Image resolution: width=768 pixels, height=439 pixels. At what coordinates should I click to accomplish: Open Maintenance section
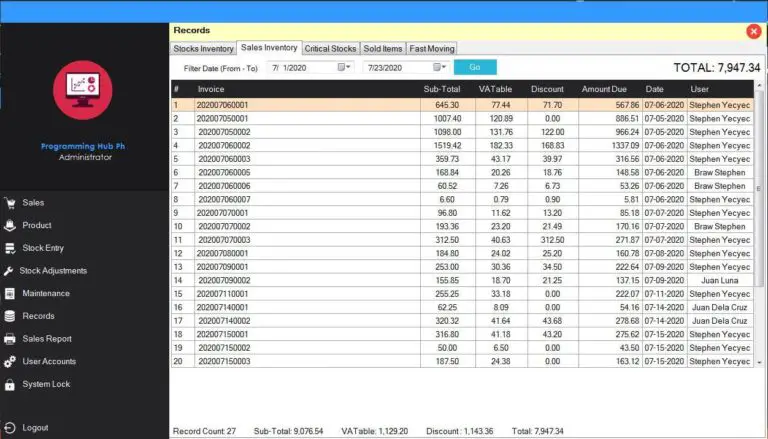click(46, 293)
